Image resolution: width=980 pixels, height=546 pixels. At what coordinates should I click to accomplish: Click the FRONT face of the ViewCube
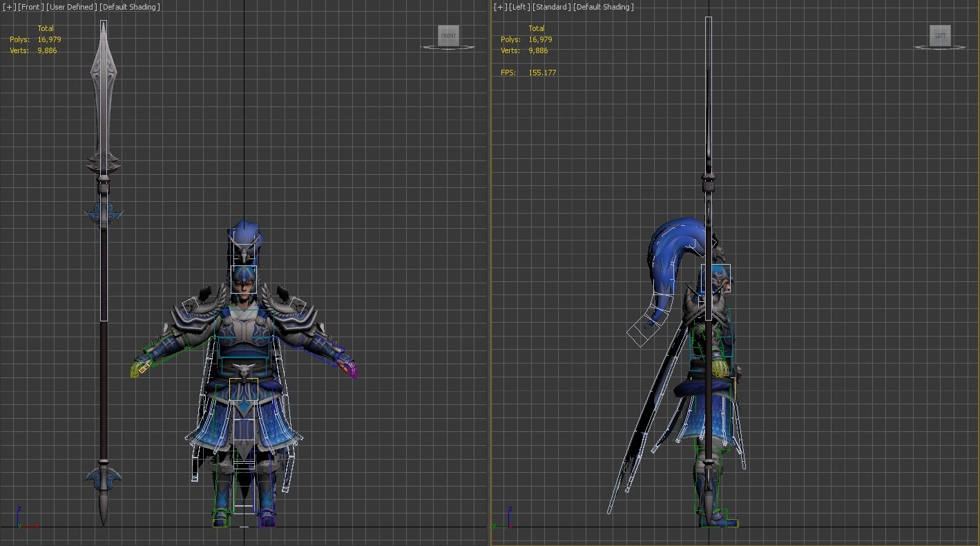pyautogui.click(x=448, y=35)
